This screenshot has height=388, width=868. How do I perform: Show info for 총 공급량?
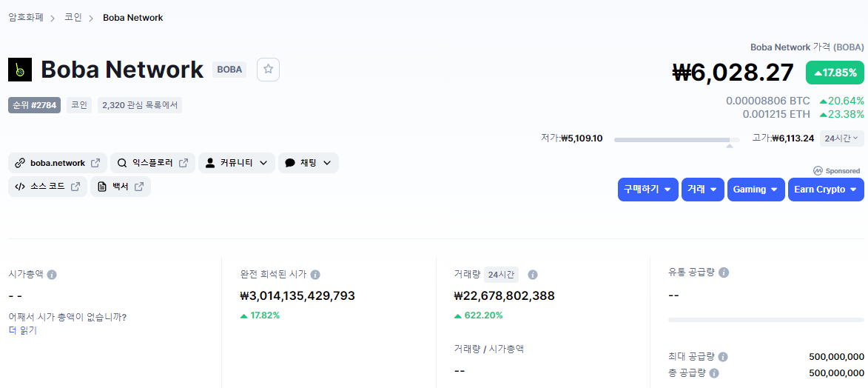(x=714, y=374)
